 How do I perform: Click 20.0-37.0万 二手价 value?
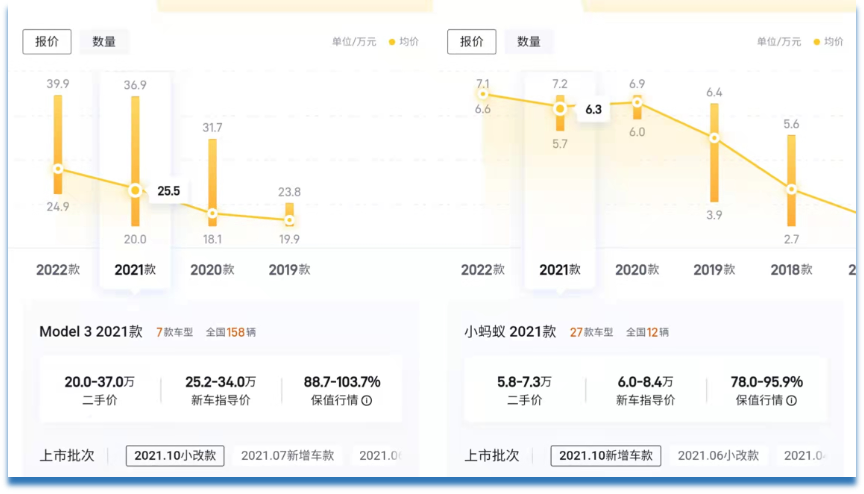[x=100, y=382]
